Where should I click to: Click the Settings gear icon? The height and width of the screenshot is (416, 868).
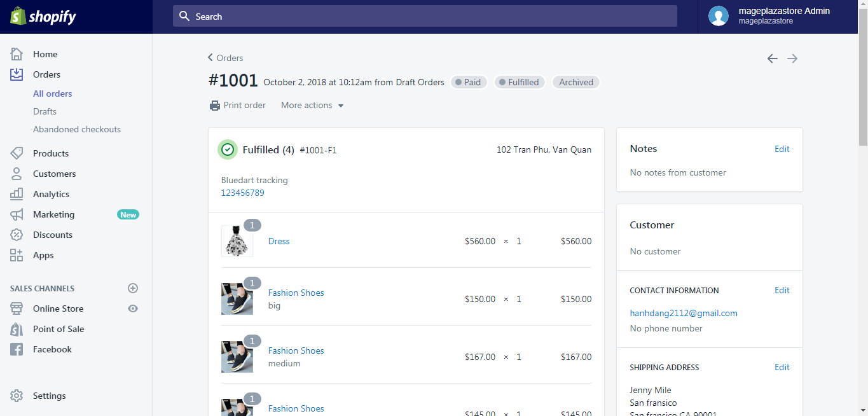tap(17, 396)
